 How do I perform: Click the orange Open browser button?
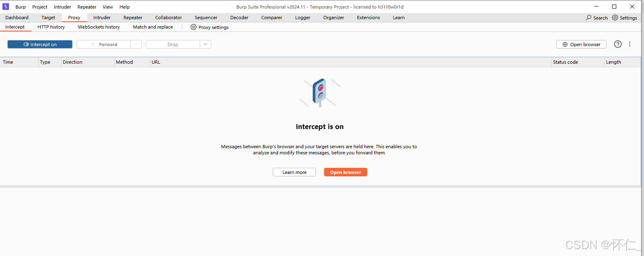pos(346,172)
